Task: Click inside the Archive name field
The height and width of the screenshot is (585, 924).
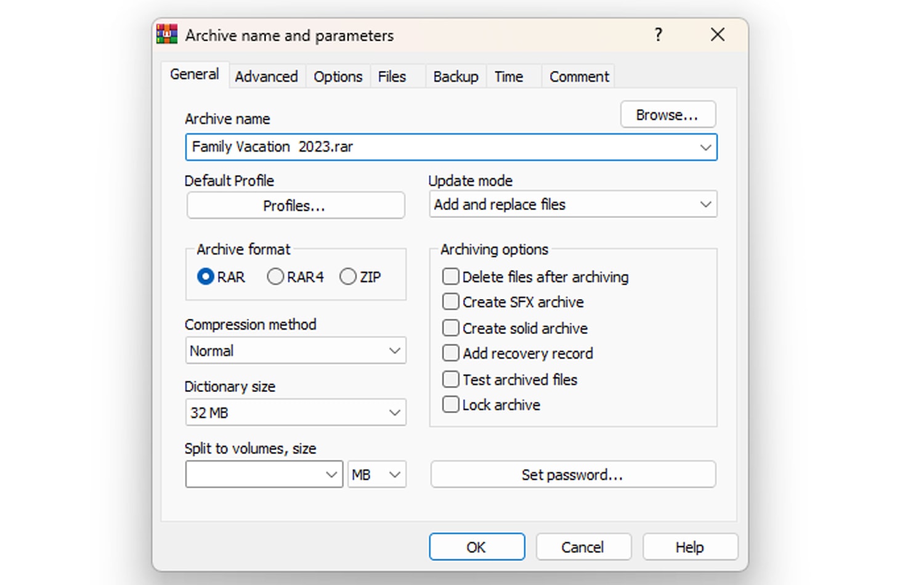Action: 431,147
